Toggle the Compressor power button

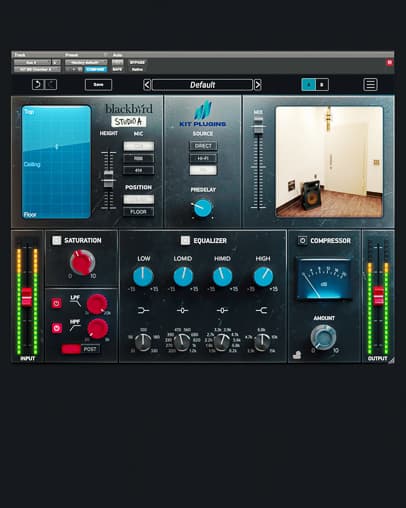pos(302,240)
